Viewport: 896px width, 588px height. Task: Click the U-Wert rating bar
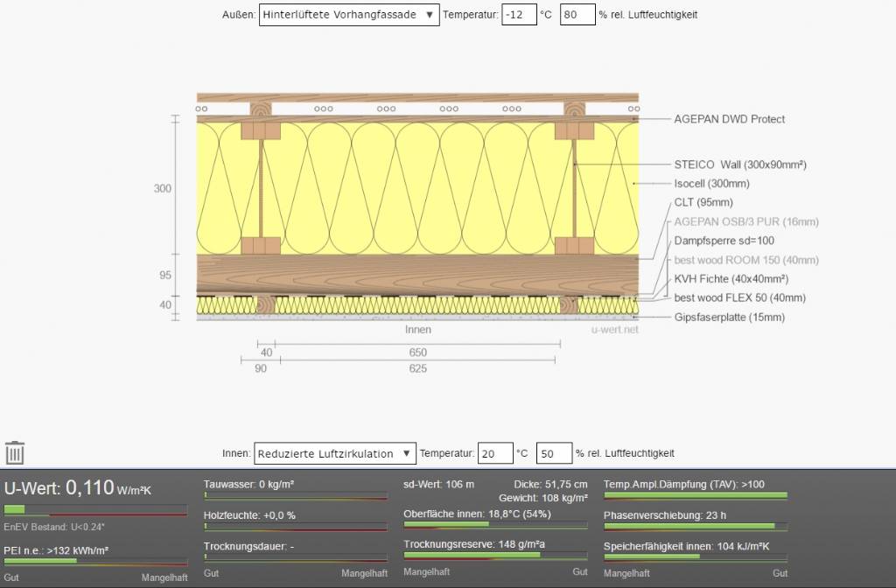click(x=95, y=509)
